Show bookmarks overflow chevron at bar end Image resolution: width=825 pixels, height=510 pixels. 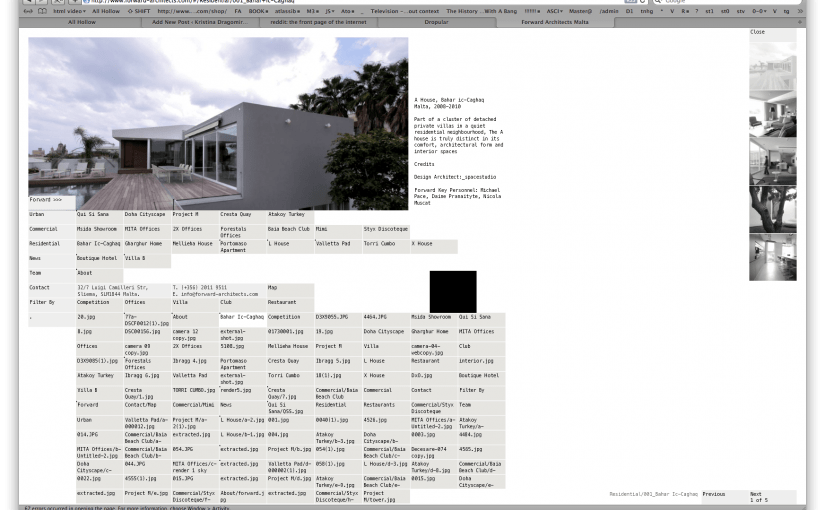pyautogui.click(x=801, y=11)
